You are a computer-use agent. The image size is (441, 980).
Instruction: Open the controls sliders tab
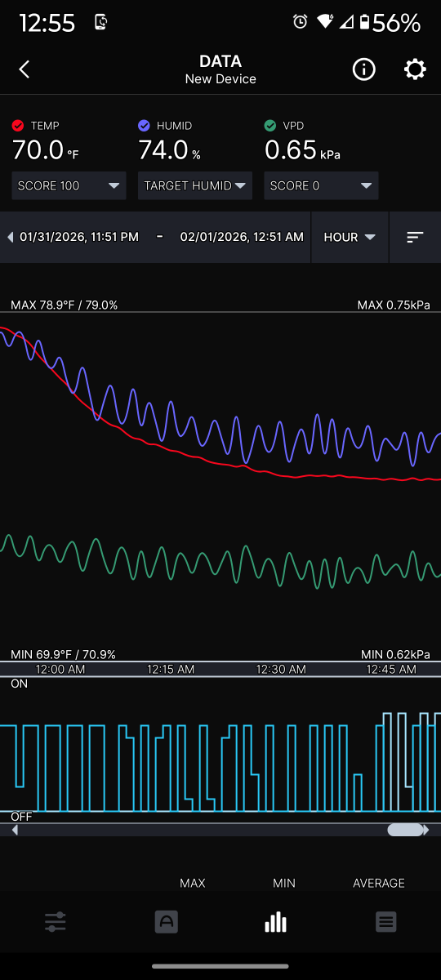56,922
